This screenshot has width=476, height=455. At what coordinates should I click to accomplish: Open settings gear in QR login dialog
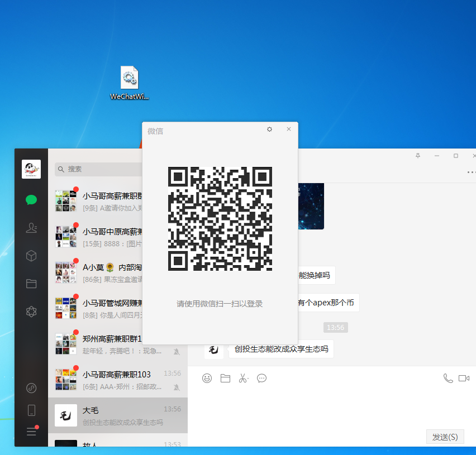[269, 130]
